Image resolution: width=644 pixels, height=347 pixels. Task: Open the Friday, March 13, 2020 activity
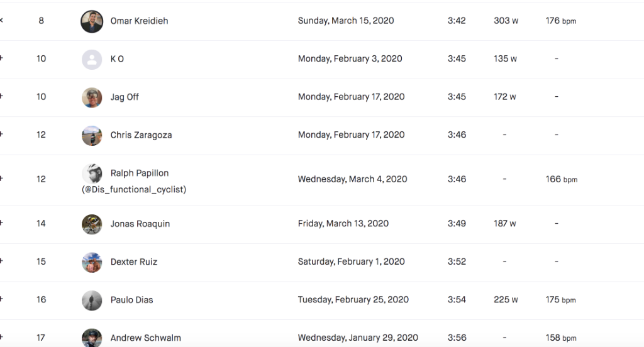point(343,223)
